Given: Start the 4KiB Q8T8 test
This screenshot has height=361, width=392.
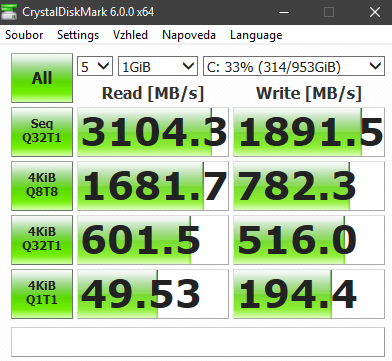Looking at the screenshot, I should [42, 186].
